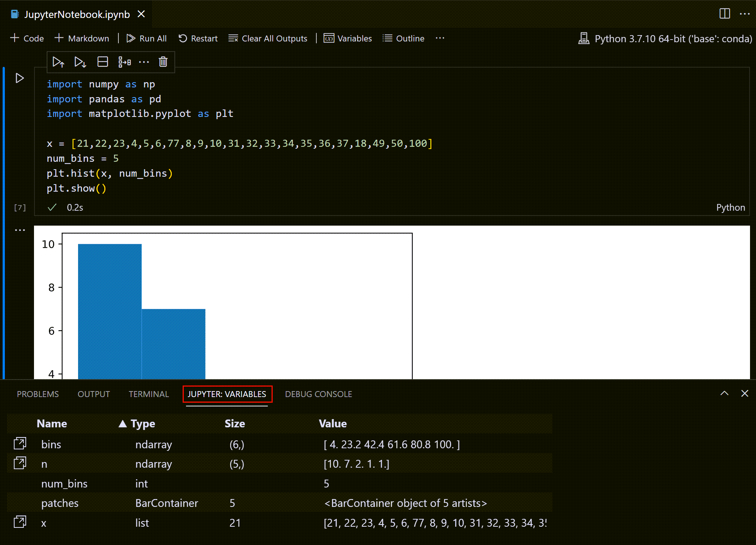Select the TERMINAL tab

tap(149, 394)
